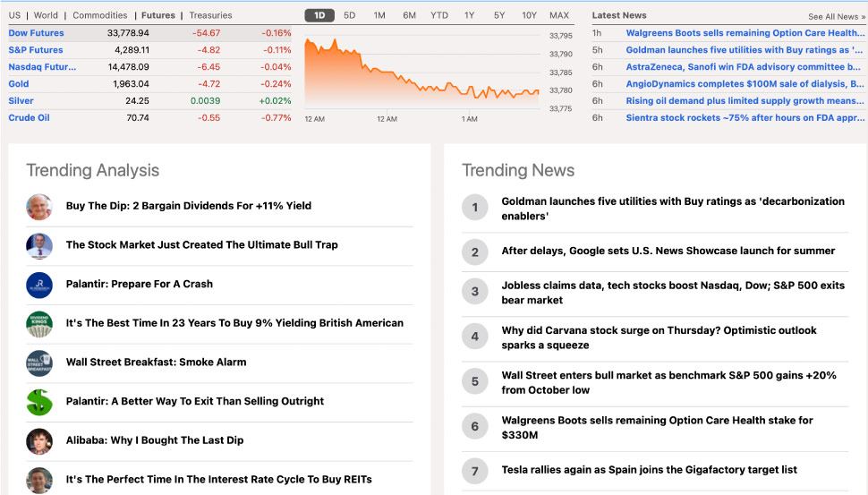
Task: Click author avatar beside Buy The Dip article
Action: [39, 206]
